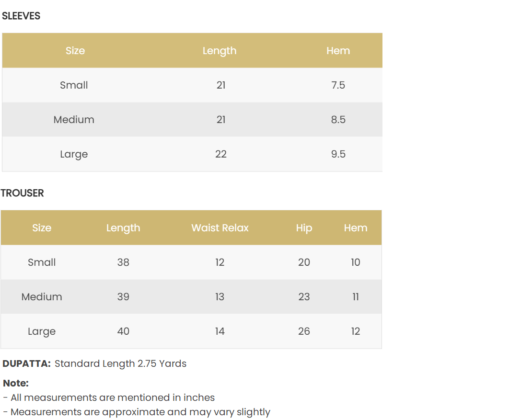
Task: Click the SLEEVES section heading
Action: pos(21,16)
